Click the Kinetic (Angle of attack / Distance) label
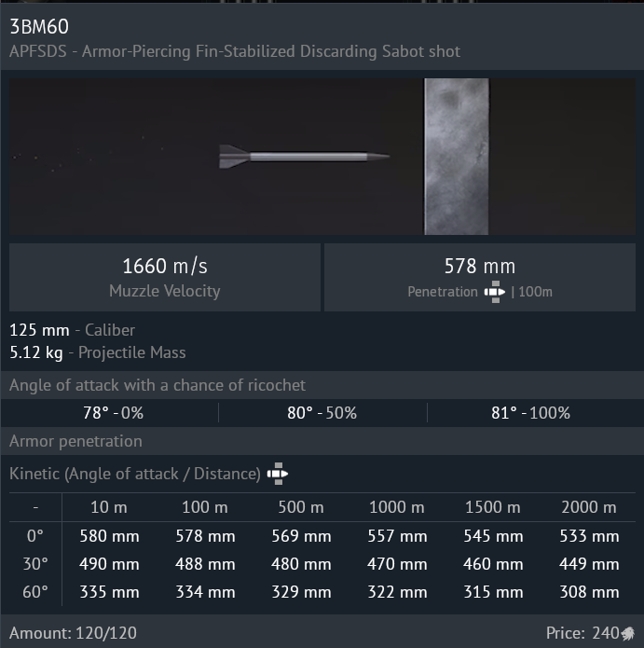644x648 pixels. pos(135,474)
